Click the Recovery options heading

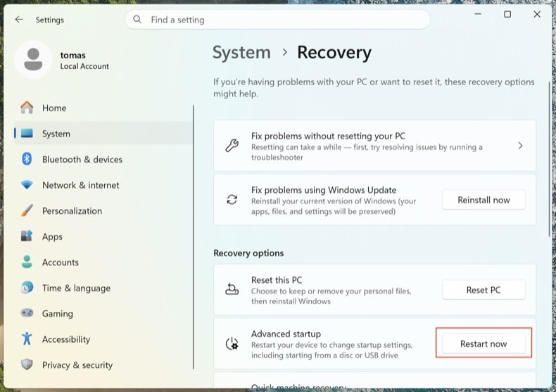[248, 253]
